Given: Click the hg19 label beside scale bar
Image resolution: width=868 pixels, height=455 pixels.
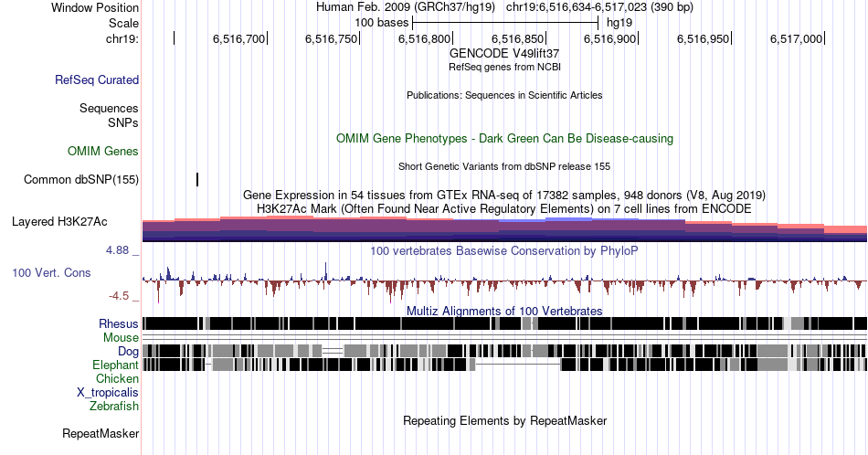Looking at the screenshot, I should 619,23.
